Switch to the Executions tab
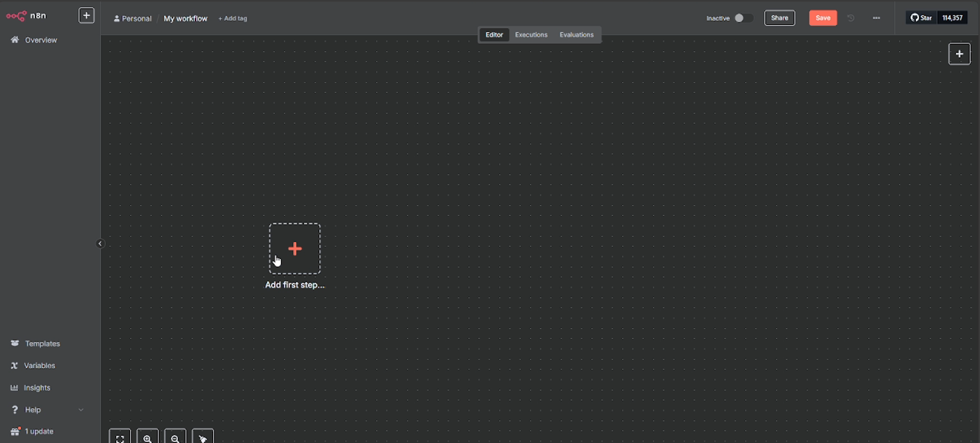Screen dimensions: 980x443 [531, 35]
